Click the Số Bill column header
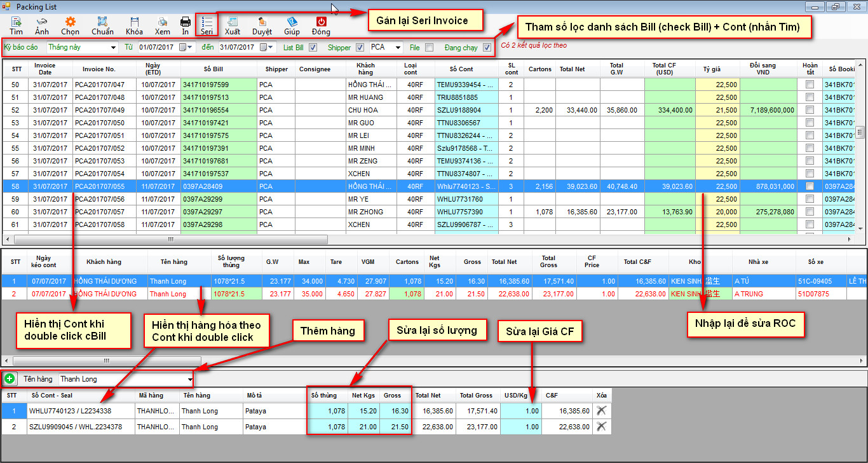 [214, 69]
